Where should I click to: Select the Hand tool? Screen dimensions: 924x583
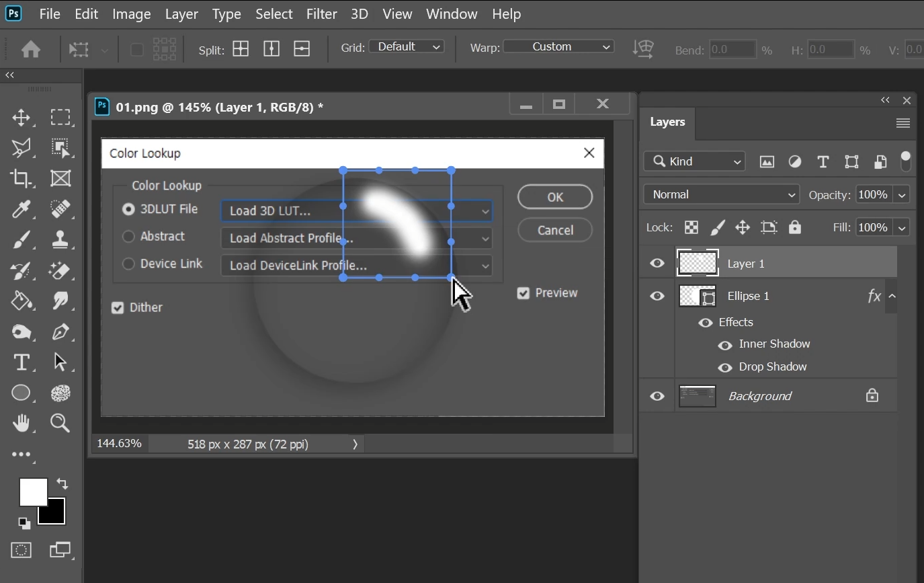point(21,423)
